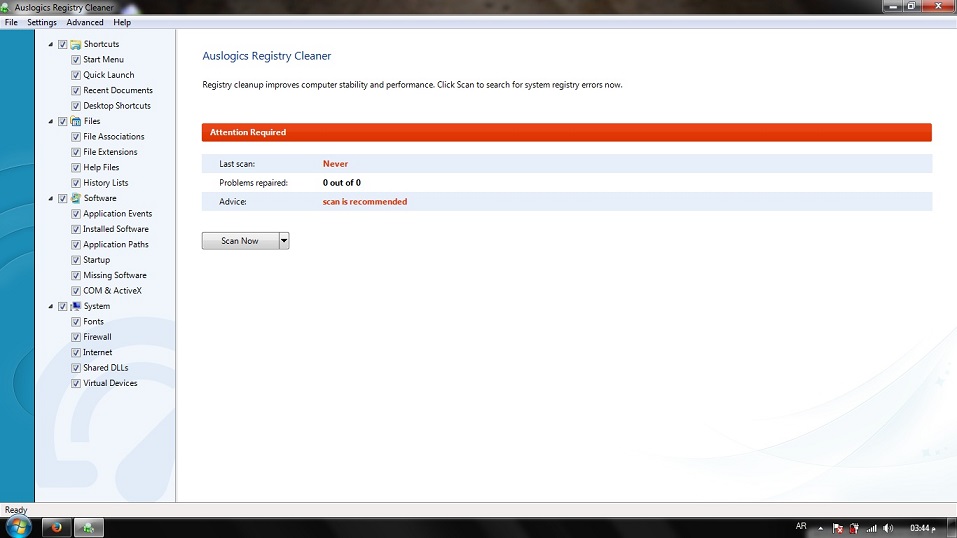Uncheck the Files category checkbox
957x538 pixels.
pyautogui.click(x=62, y=122)
